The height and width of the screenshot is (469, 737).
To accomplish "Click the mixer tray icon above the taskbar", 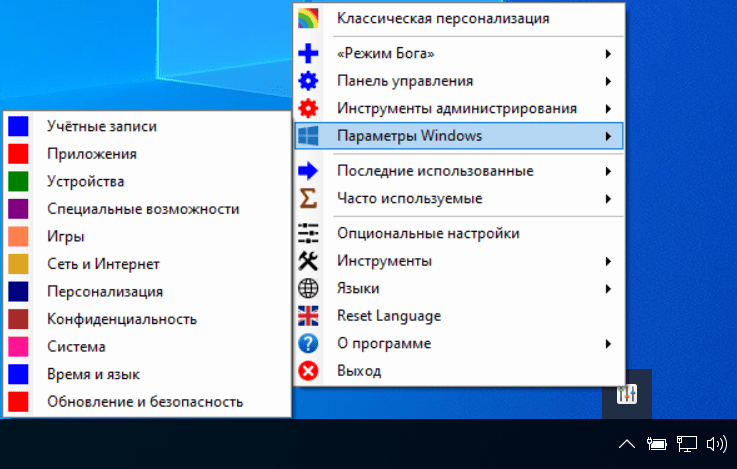I will point(627,394).
